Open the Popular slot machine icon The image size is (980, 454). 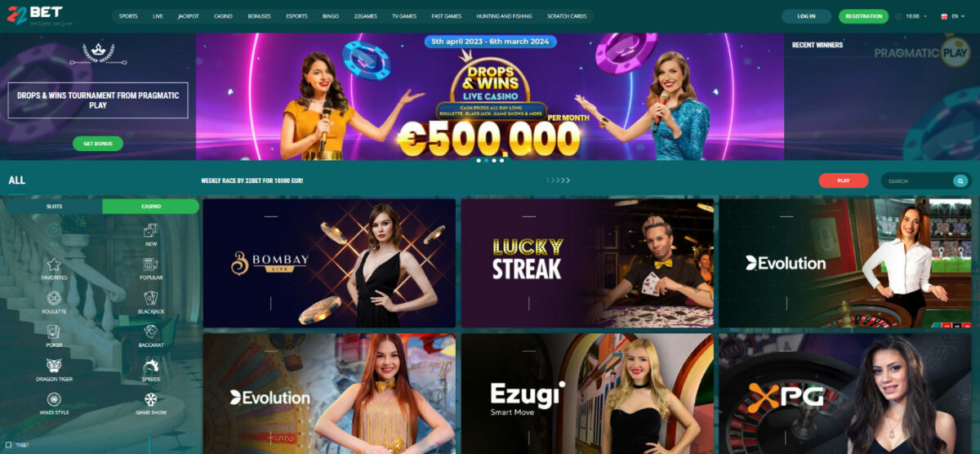pos(151,265)
